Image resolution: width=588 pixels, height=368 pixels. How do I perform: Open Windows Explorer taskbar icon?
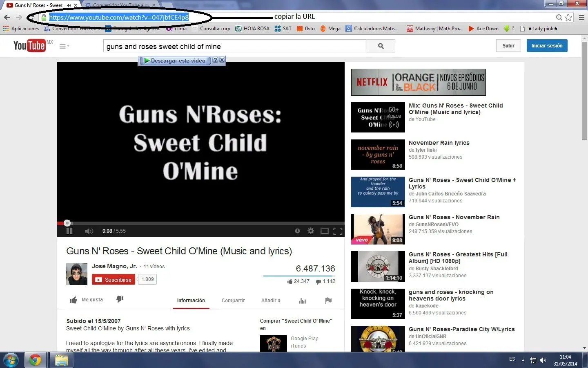(x=61, y=360)
